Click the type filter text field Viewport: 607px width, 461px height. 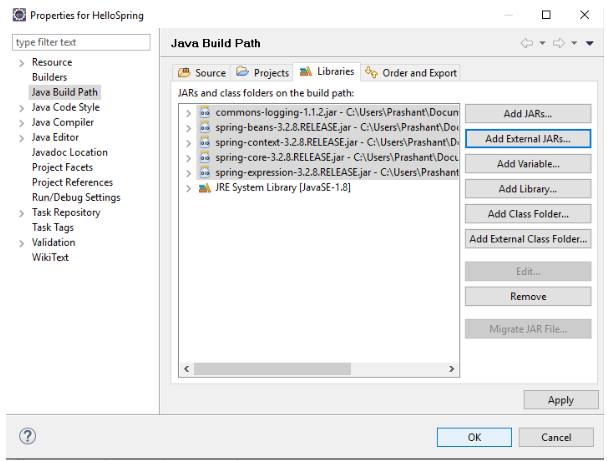pos(81,42)
